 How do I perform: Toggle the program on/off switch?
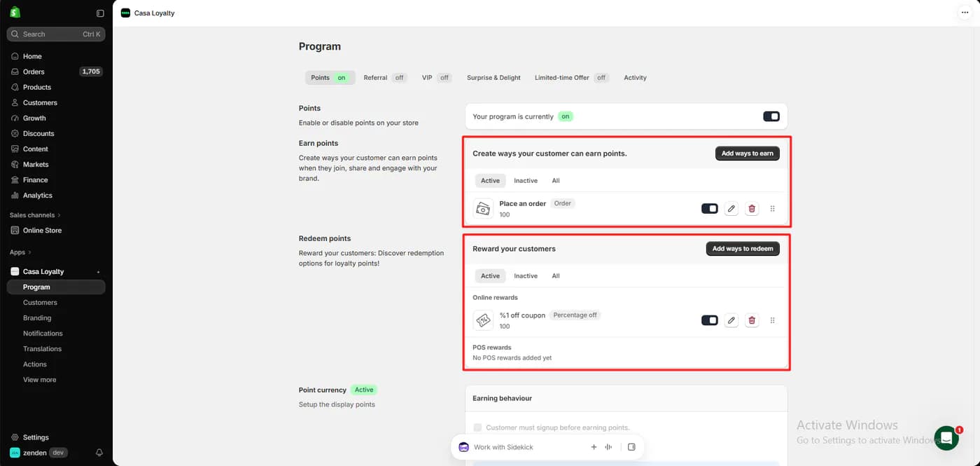(x=771, y=116)
